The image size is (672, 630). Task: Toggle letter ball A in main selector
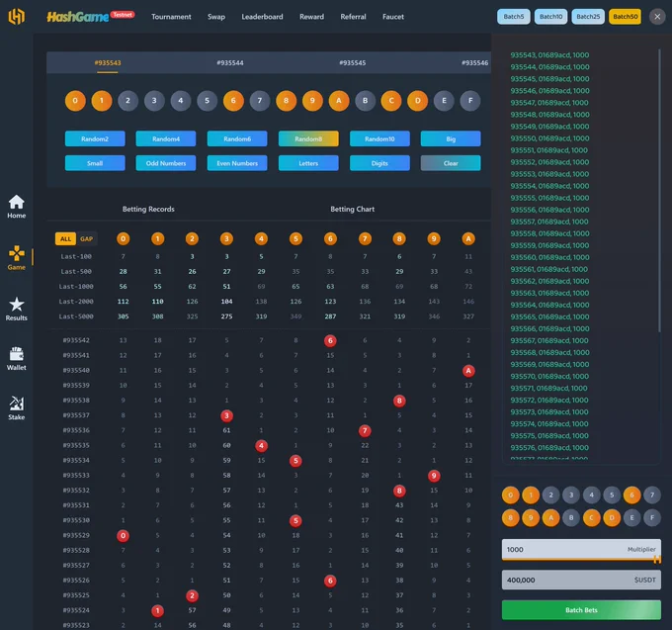click(339, 101)
